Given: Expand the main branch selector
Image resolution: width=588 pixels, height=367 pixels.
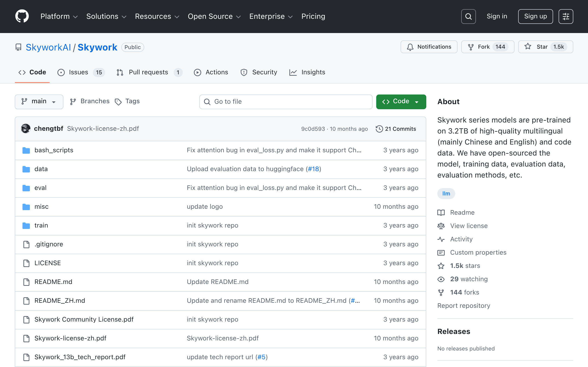Looking at the screenshot, I should click(x=39, y=101).
